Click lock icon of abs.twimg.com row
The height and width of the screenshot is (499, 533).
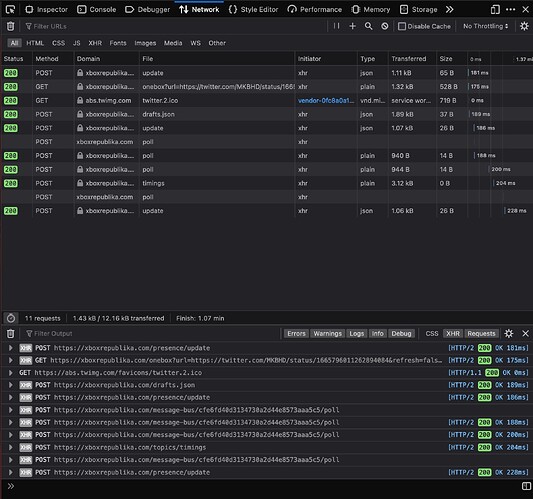(80, 100)
